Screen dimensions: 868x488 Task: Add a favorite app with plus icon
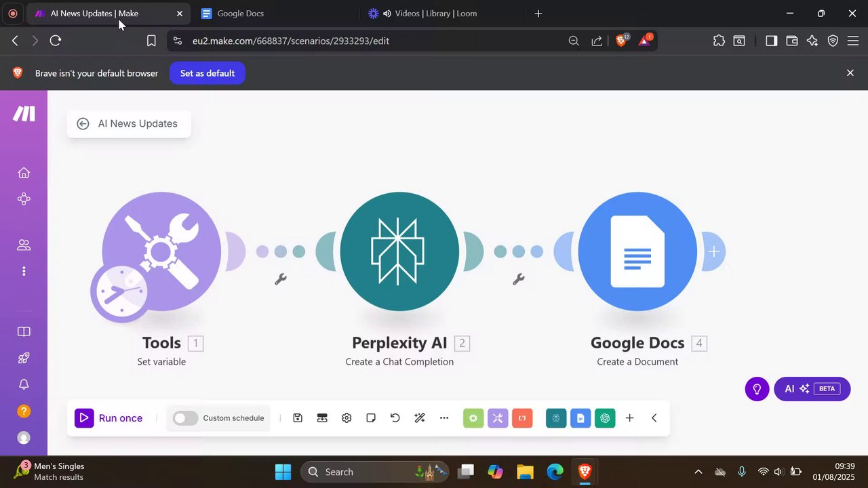point(629,418)
